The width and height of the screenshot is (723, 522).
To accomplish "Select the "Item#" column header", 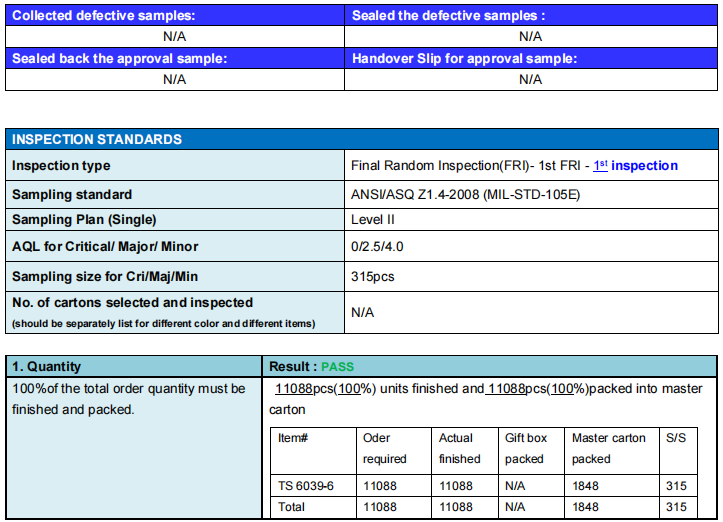I will 292,438.
